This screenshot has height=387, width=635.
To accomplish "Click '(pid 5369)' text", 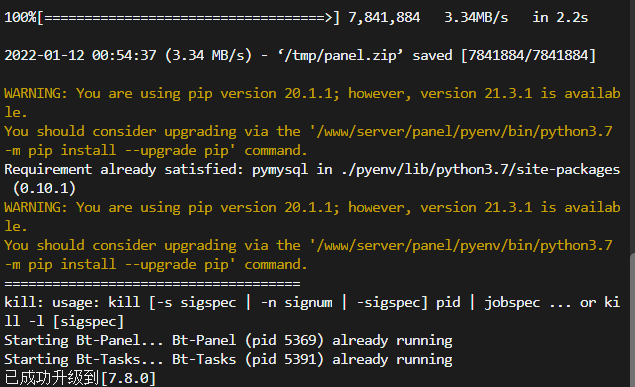I will click(284, 340).
